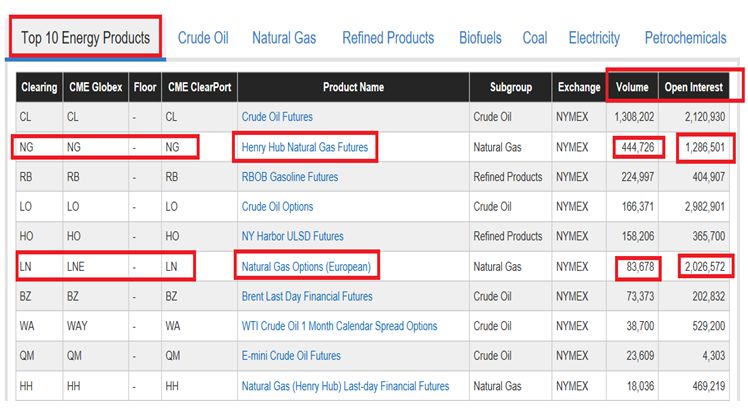The width and height of the screenshot is (748, 411).
Task: Open WTI Crude Oil Calendar Spread Options
Action: coord(339,326)
